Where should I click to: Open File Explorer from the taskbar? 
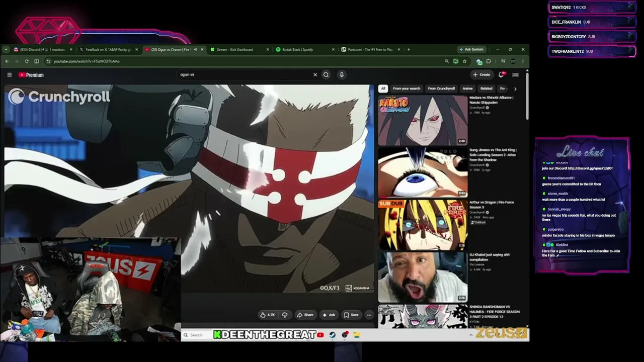356,335
